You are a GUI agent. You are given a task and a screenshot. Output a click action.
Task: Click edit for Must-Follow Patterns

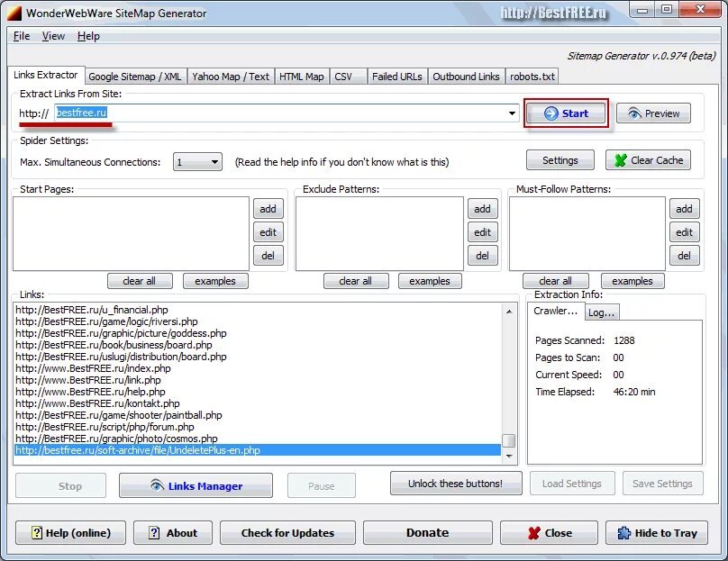pyautogui.click(x=685, y=232)
